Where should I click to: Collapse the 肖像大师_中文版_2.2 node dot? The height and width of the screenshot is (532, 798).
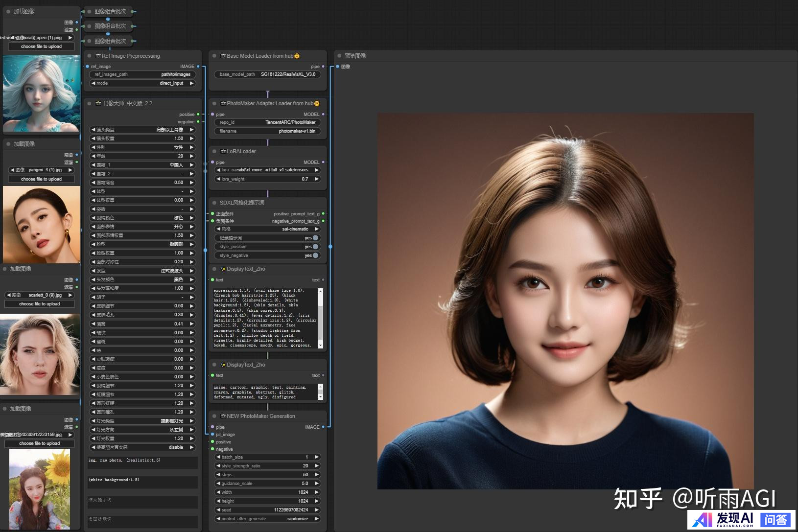(90, 103)
